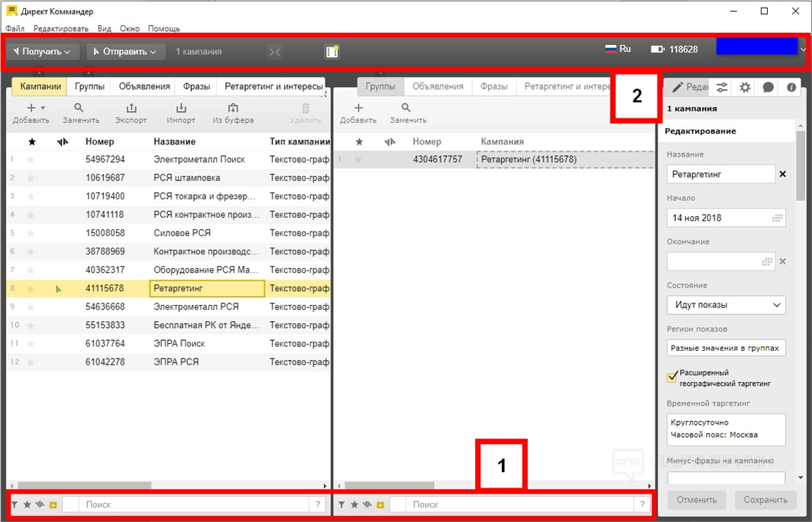Star the Силовое РСЯ campaign
812x522 pixels.
(31, 233)
